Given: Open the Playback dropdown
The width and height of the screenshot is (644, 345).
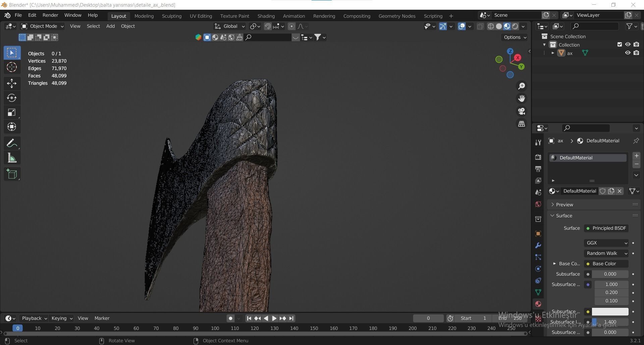Looking at the screenshot, I should click(34, 318).
